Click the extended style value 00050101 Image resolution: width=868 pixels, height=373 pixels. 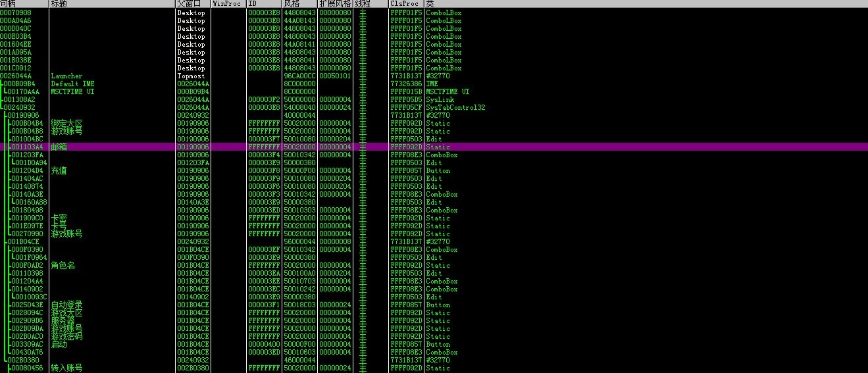[x=335, y=76]
